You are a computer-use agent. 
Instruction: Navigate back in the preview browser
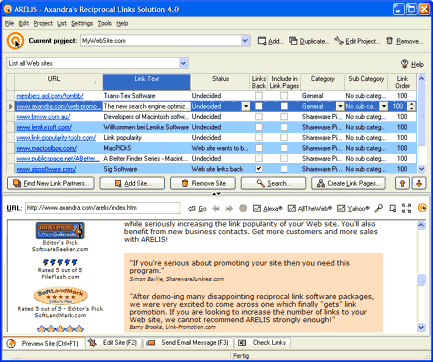(216, 209)
